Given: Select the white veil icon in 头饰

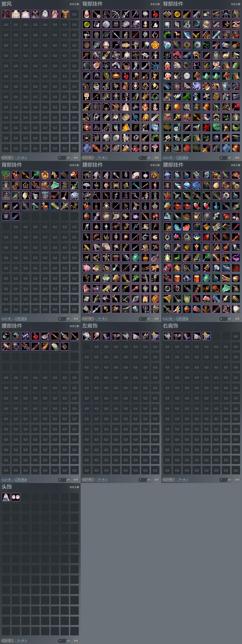Looking at the screenshot, I should [x=6, y=497].
